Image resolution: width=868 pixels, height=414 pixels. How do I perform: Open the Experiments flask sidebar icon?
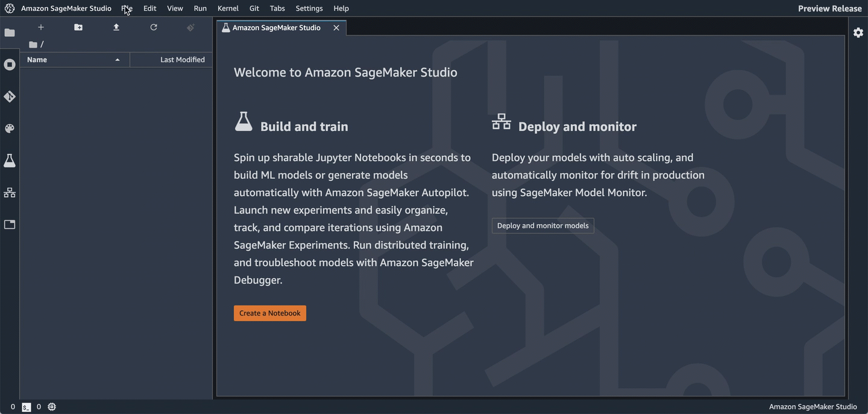click(x=10, y=161)
